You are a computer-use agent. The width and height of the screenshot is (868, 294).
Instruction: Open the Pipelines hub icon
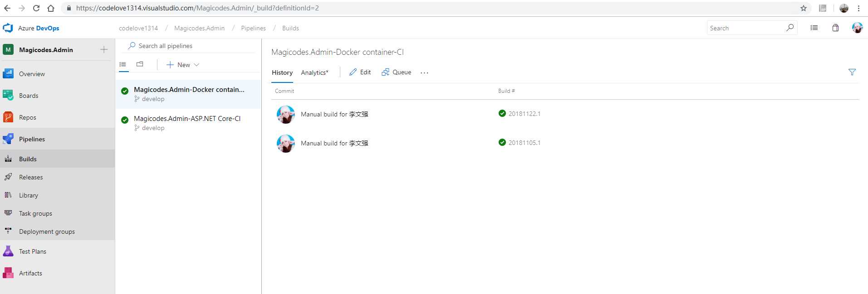8,139
